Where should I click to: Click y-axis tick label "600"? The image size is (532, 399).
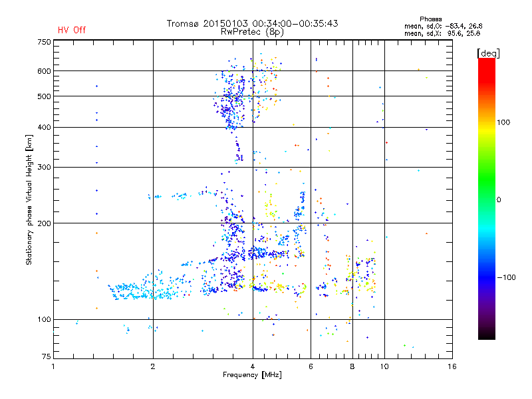pyautogui.click(x=44, y=71)
